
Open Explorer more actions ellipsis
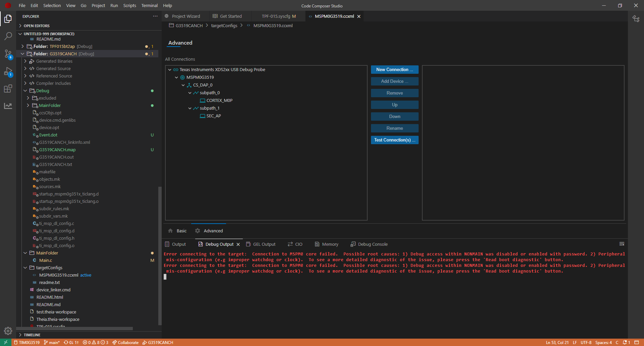click(155, 16)
